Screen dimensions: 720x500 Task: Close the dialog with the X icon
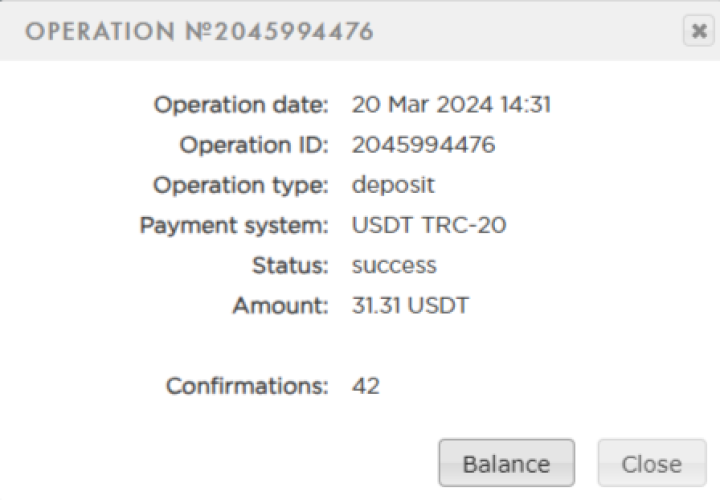coord(697,31)
